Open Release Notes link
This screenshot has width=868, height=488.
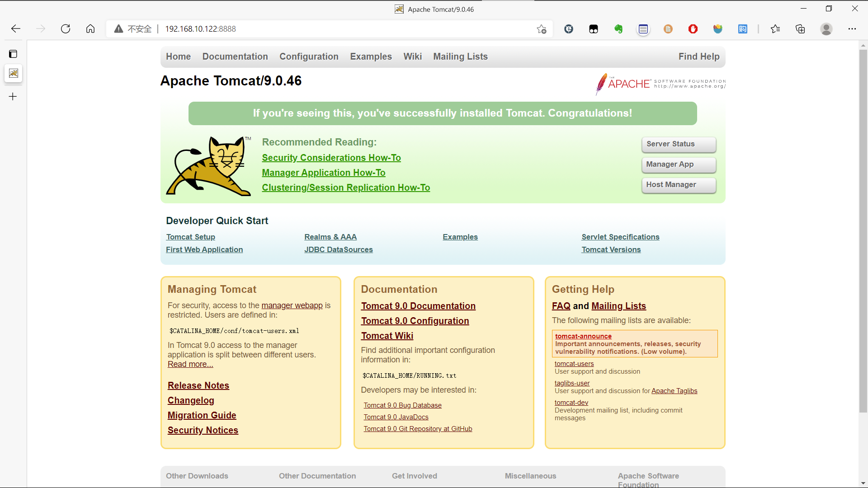(x=198, y=385)
